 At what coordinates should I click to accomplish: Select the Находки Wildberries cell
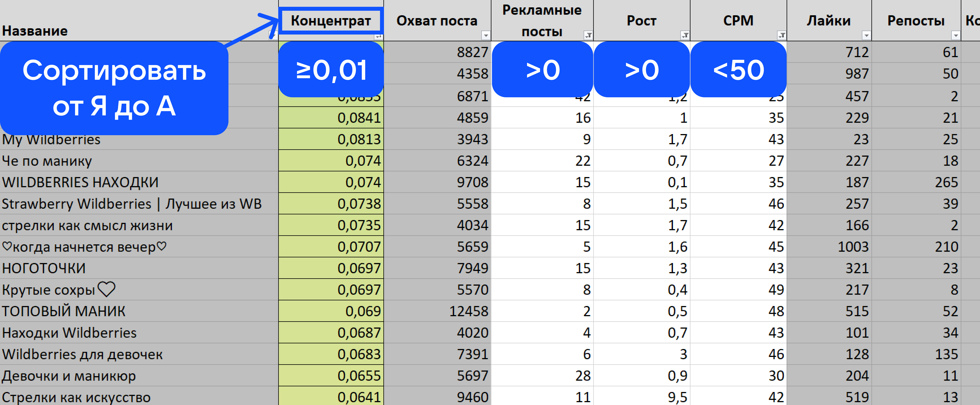[139, 333]
